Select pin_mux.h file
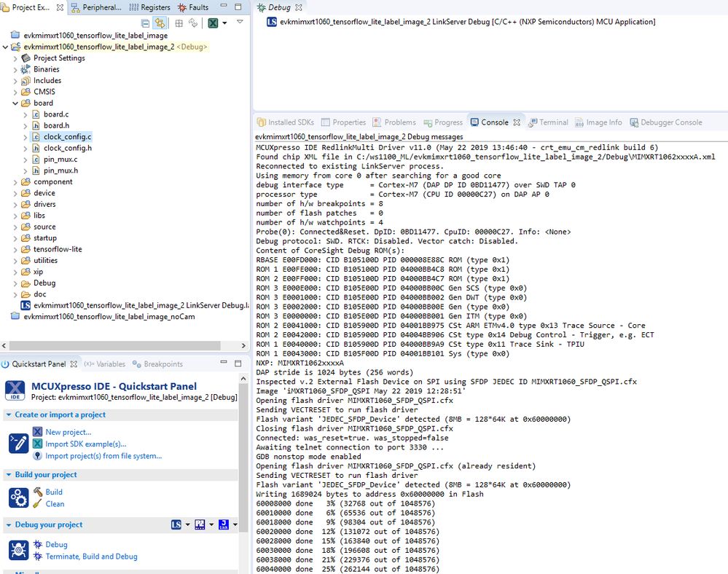This screenshot has width=728, height=574. (x=60, y=170)
